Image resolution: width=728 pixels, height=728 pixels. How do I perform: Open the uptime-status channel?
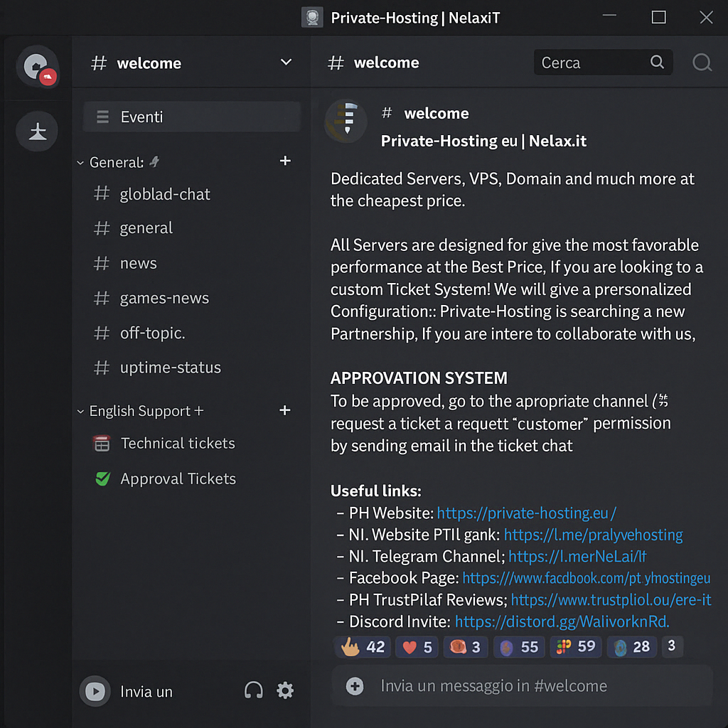(170, 368)
